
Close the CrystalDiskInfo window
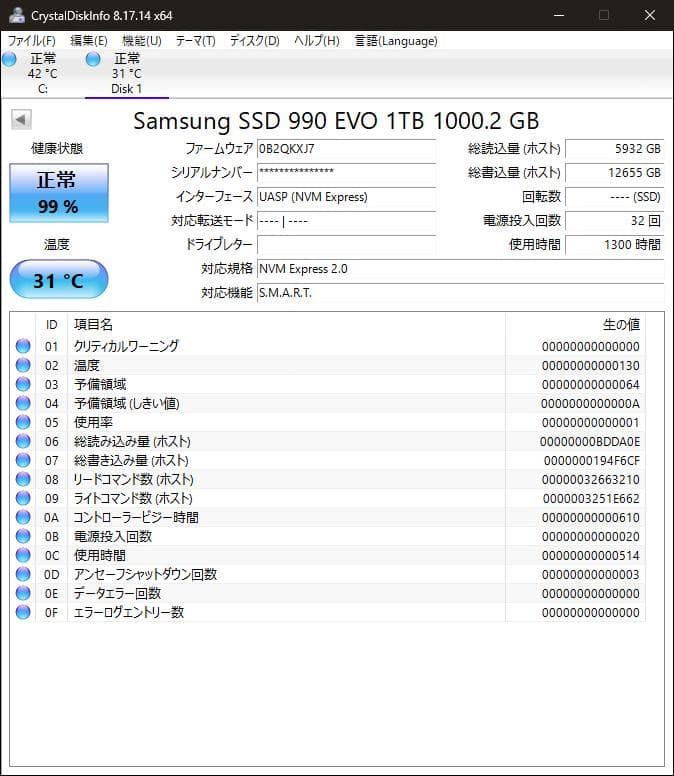(650, 15)
